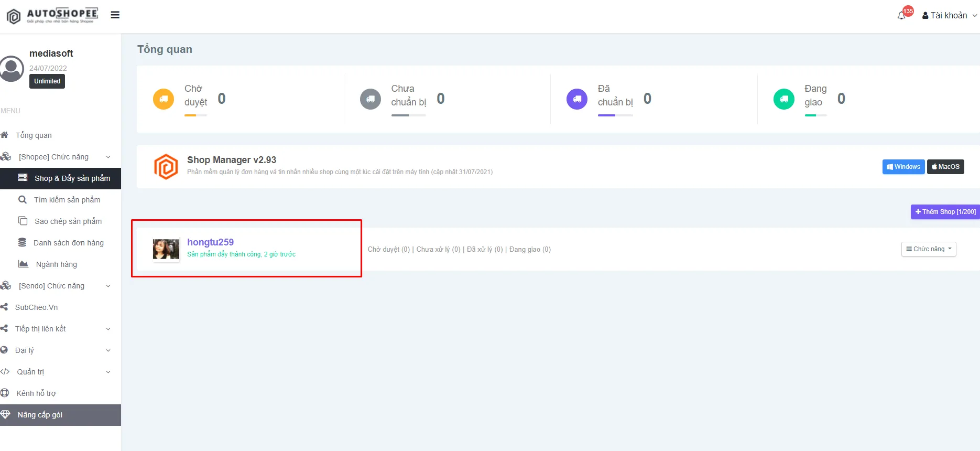The height and width of the screenshot is (451, 980).
Task: Toggle the hamburger sidebar menu
Action: coord(115,15)
